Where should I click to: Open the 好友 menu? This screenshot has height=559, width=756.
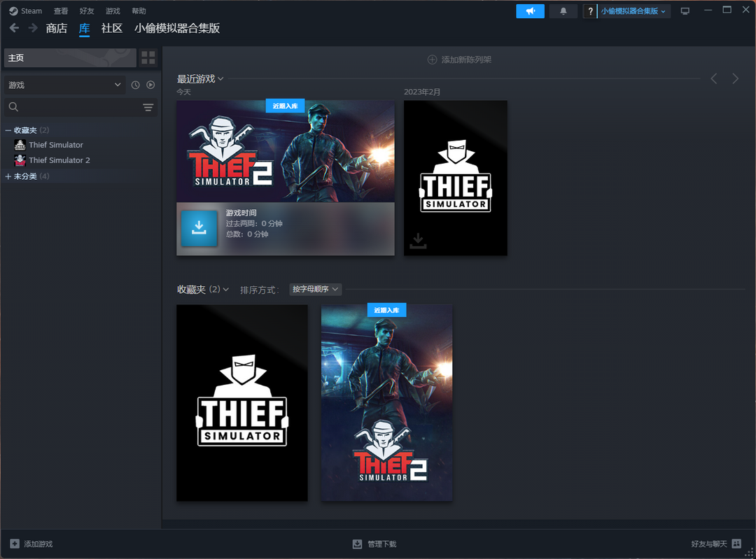coord(87,10)
